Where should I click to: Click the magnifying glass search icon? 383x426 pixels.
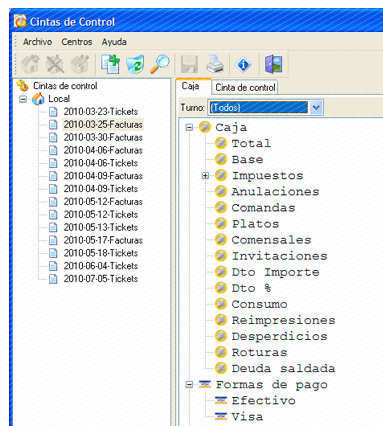pyautogui.click(x=160, y=64)
